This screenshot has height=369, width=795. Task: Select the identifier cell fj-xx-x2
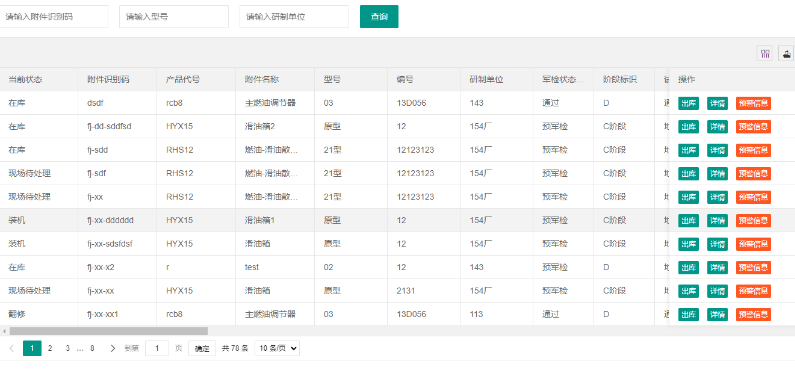117,268
